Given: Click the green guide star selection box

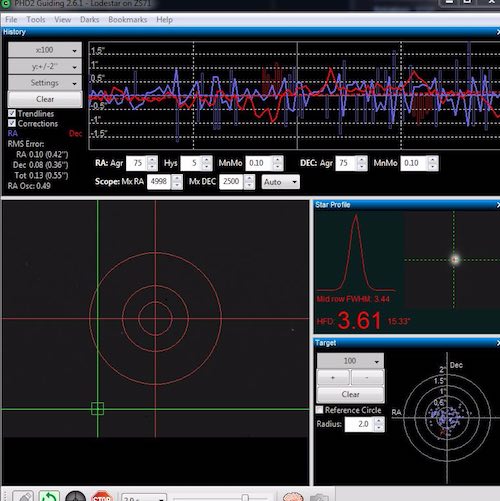Looking at the screenshot, I should click(x=97, y=409).
